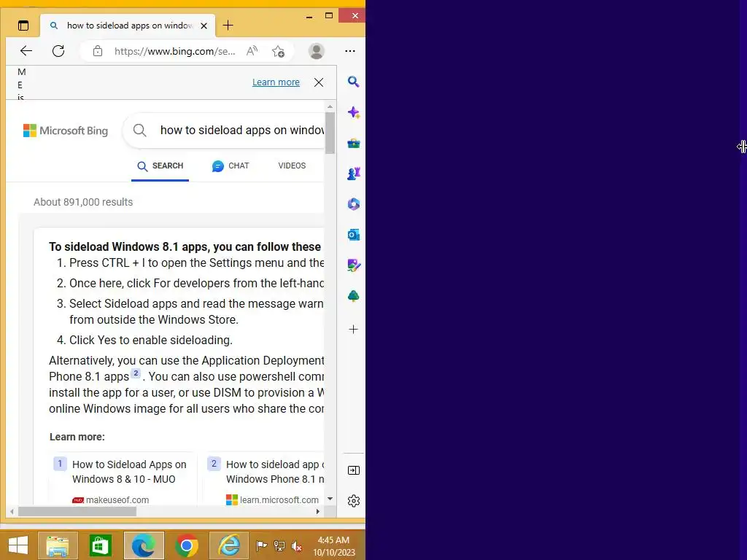Switch to the CHAT tab
Screen dimensions: 747x560
click(x=231, y=166)
